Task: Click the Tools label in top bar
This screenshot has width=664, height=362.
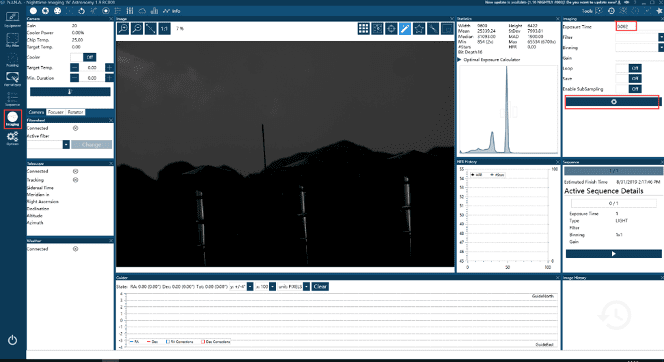Action: coord(587,11)
